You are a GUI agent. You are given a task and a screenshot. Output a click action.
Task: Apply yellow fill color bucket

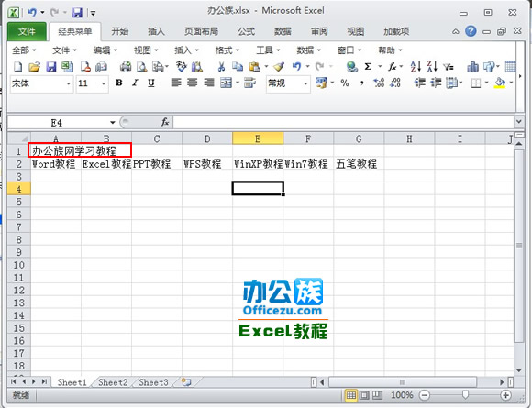[x=501, y=83]
